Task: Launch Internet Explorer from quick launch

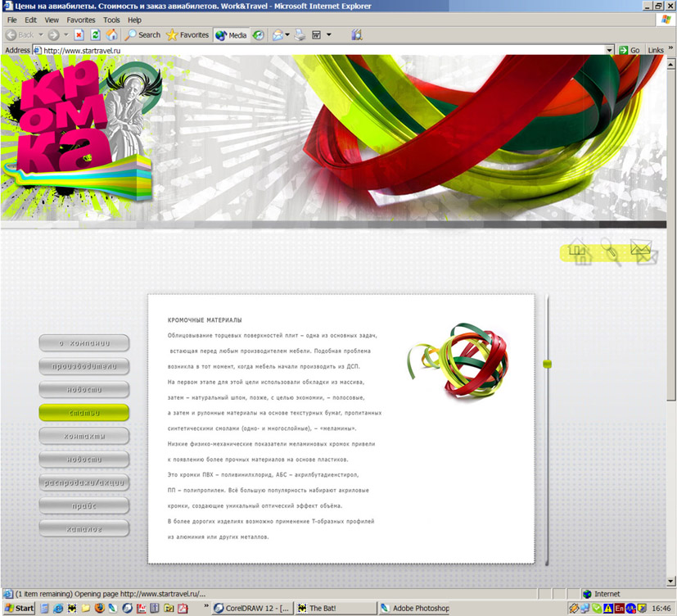Action: tap(58, 609)
